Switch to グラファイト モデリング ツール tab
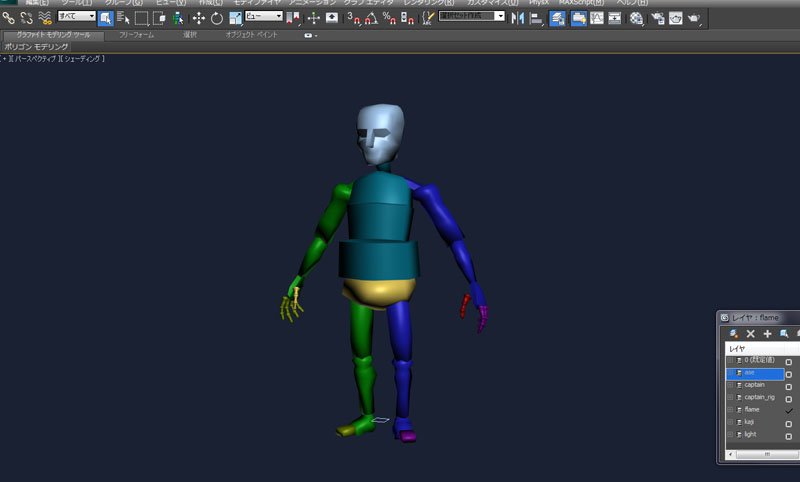 [54, 35]
